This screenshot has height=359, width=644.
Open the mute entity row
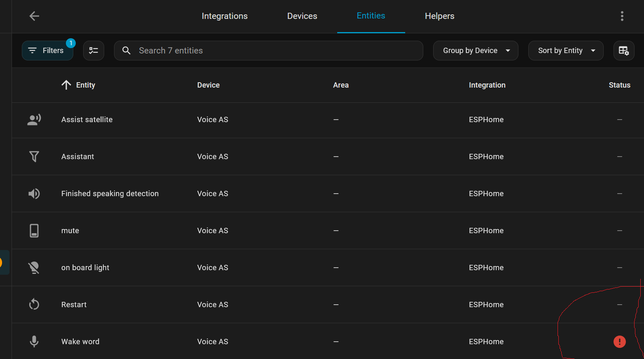click(x=70, y=231)
